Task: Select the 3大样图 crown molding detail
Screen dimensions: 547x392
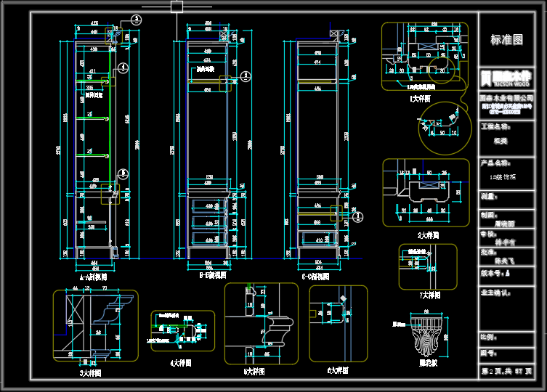Action: coord(96,326)
